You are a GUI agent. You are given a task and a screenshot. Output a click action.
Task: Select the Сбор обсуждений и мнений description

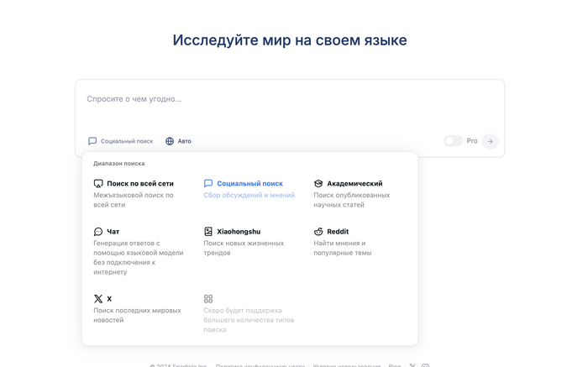(x=249, y=195)
